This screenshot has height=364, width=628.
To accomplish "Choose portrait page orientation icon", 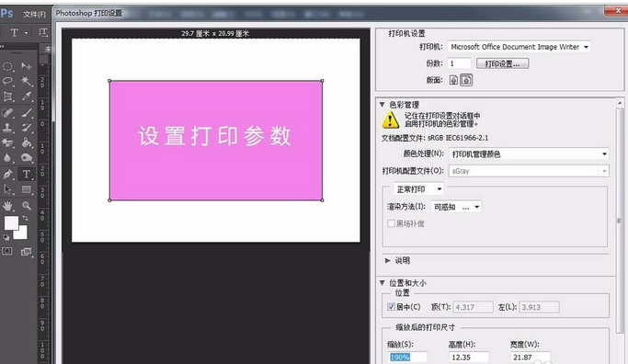I will tap(453, 80).
